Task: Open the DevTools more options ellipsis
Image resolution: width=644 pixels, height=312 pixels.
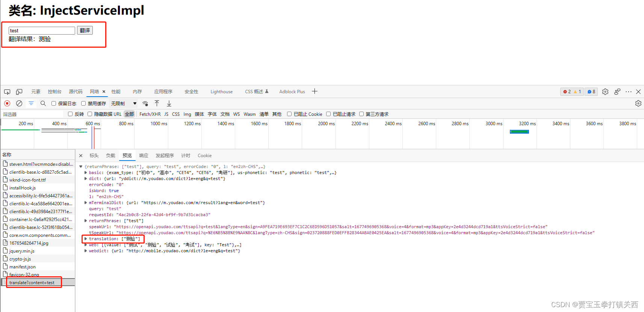Action: click(629, 92)
